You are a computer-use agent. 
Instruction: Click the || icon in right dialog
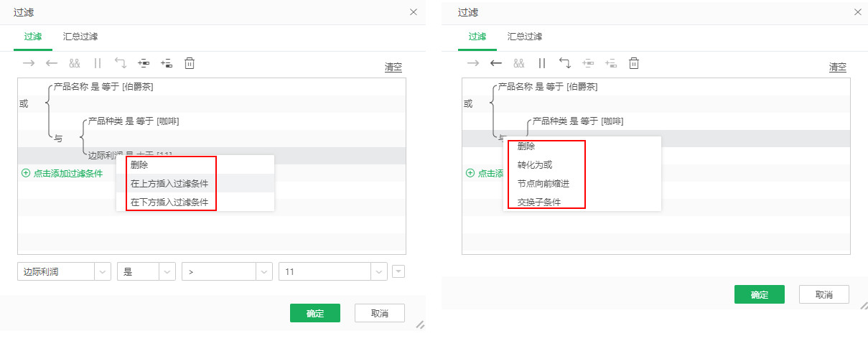point(542,63)
